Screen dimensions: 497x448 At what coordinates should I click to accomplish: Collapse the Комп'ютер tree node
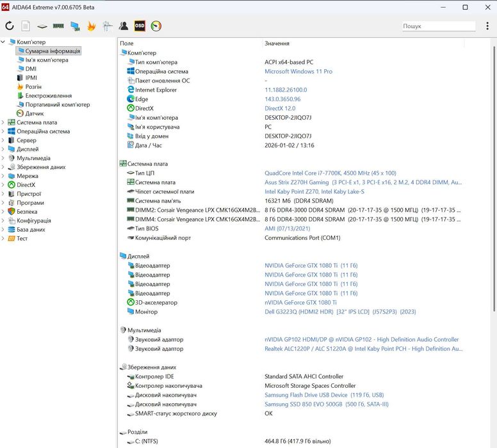(3, 42)
